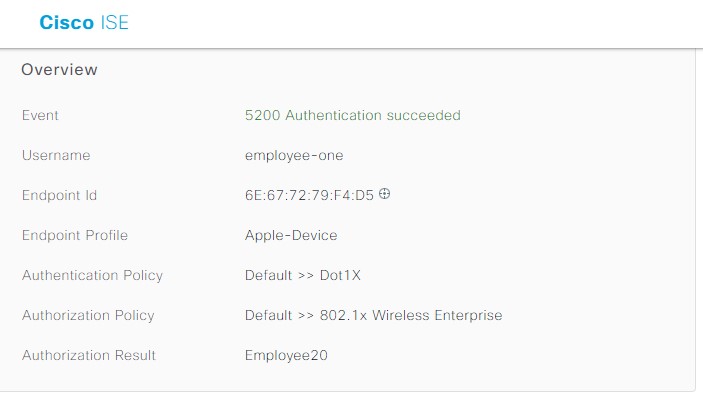
Task: Click the Cisco ISE logo
Action: click(x=84, y=22)
